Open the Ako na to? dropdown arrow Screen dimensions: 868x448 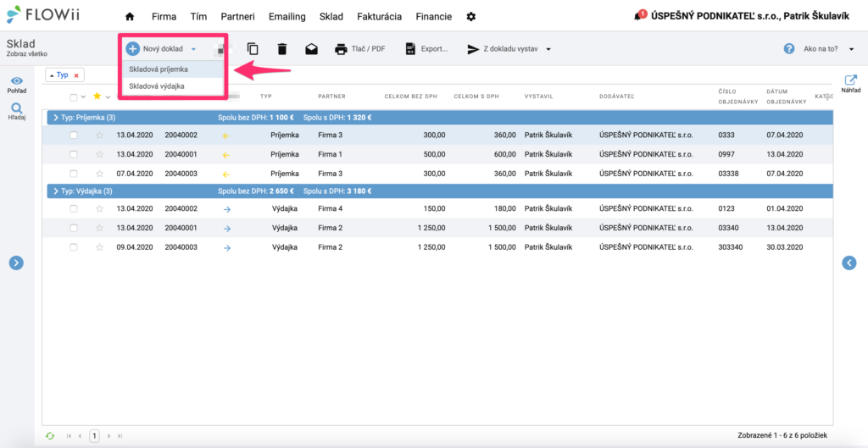coord(851,49)
